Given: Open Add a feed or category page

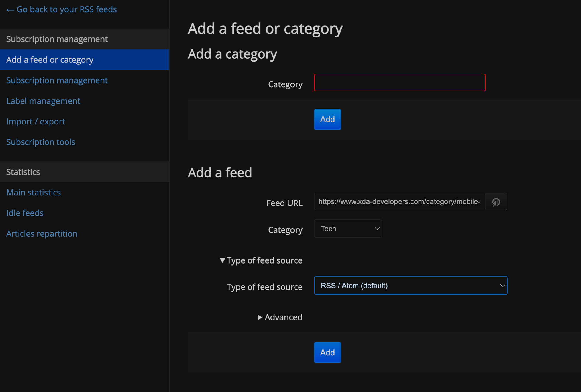Looking at the screenshot, I should click(85, 60).
